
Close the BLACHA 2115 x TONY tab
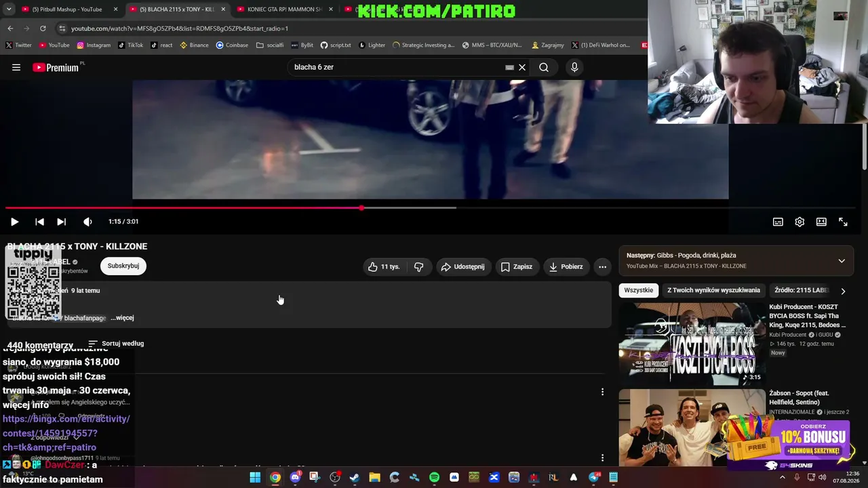pos(223,9)
